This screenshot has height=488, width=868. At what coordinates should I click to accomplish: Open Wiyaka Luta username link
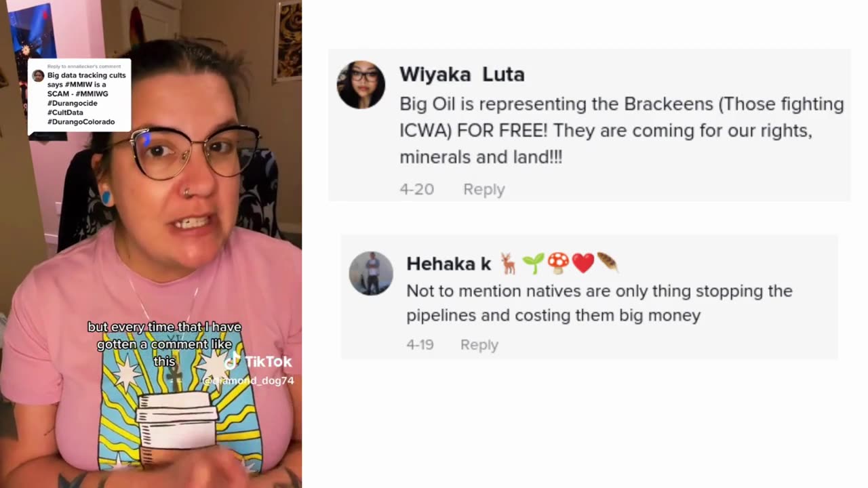[x=462, y=75]
